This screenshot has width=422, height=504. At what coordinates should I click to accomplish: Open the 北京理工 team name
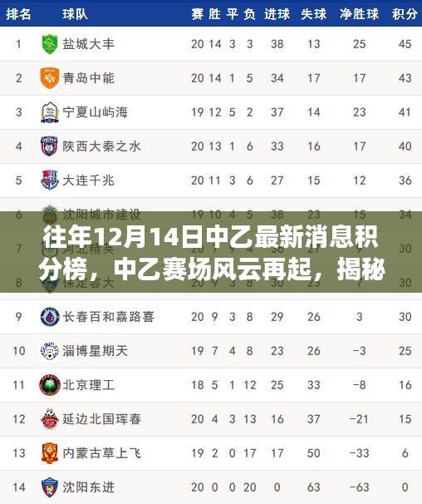click(88, 385)
